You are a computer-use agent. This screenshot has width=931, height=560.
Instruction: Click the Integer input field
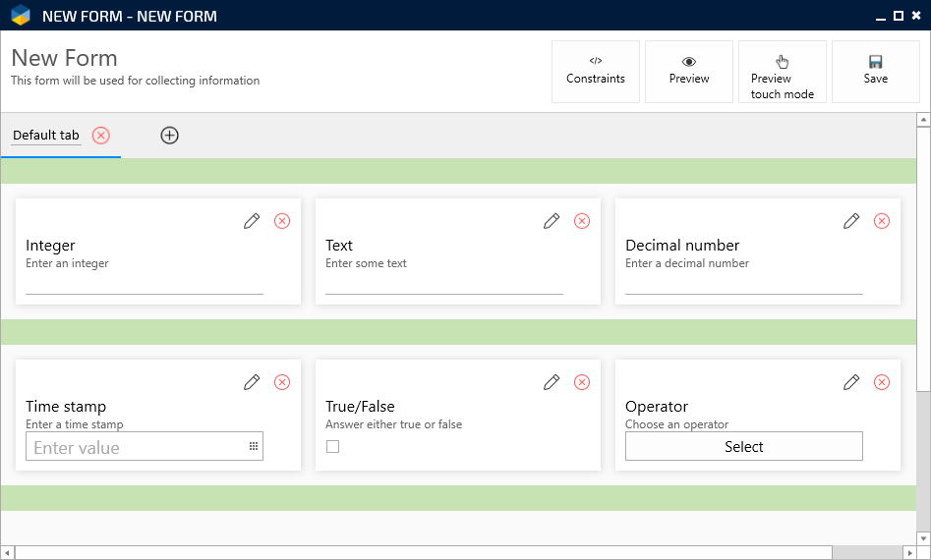pos(145,285)
